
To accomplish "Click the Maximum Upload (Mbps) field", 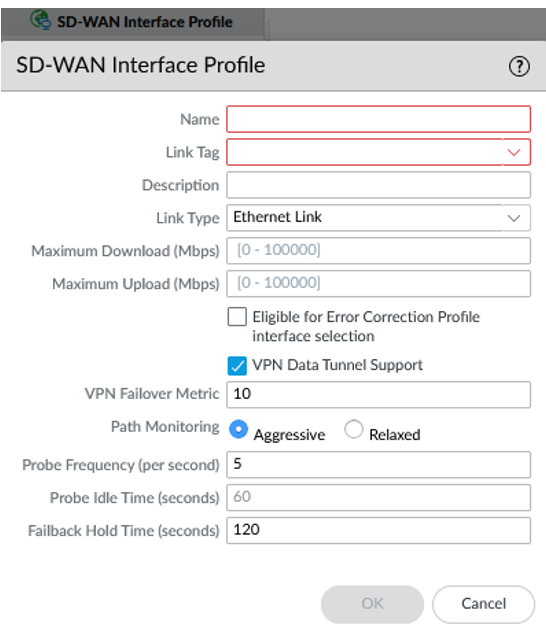I will point(378,284).
